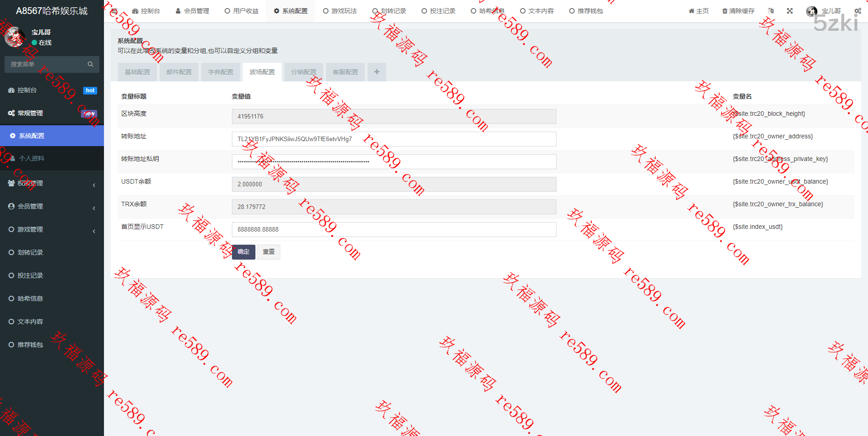The height and width of the screenshot is (436, 868).
Task: Click the {$site.trc20_owner_trx_balance} variable name
Action: 778,204
